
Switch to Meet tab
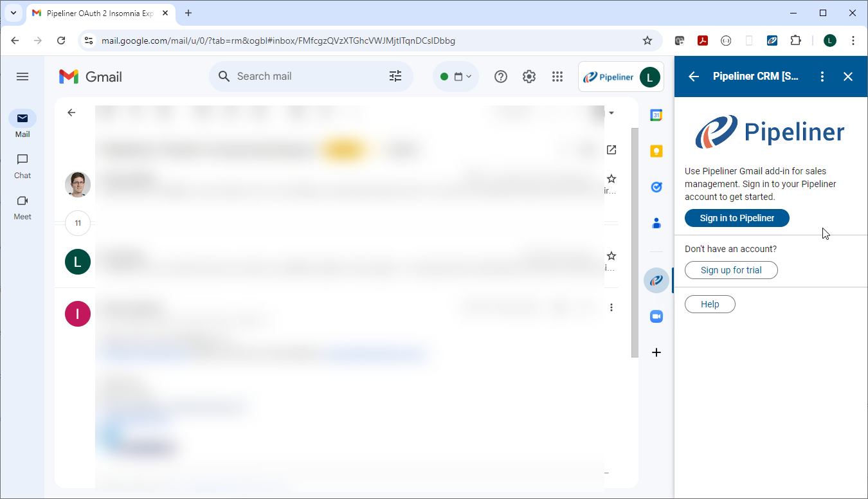[x=23, y=206]
